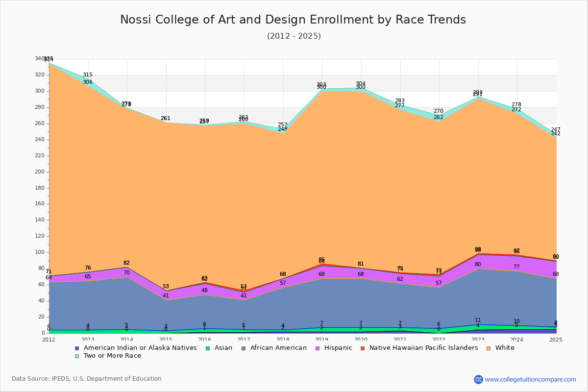Click the orange White legend swatch

coord(489,348)
